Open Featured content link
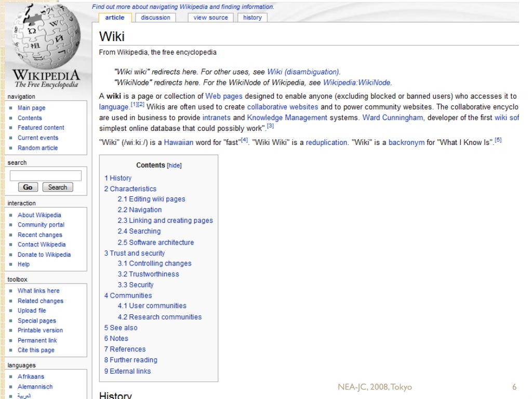The height and width of the screenshot is (399, 532). tap(41, 128)
